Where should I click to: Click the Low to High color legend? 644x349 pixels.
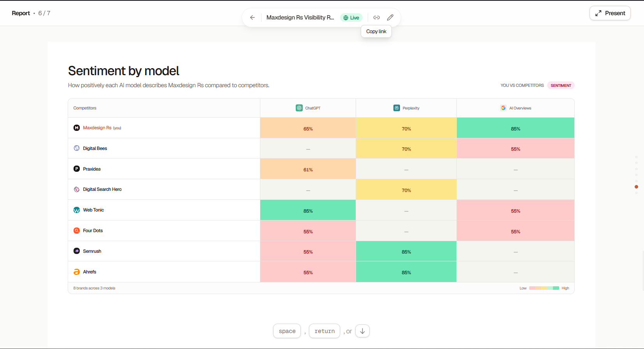544,288
